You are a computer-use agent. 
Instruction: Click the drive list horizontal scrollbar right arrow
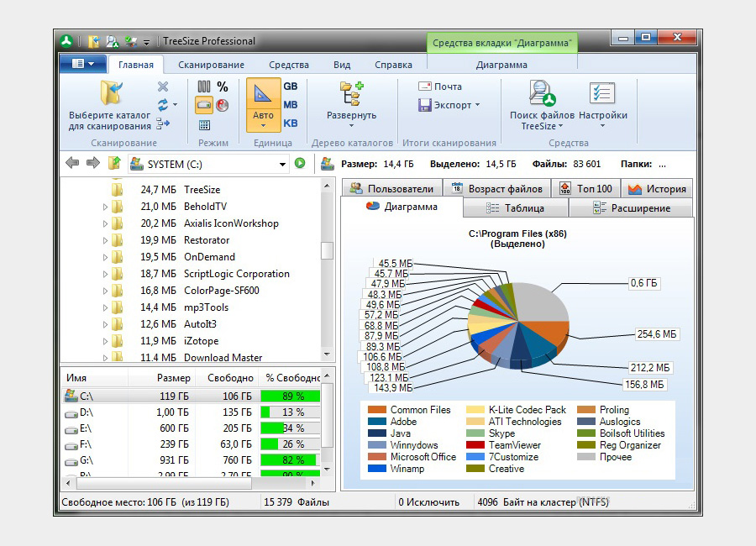point(313,483)
